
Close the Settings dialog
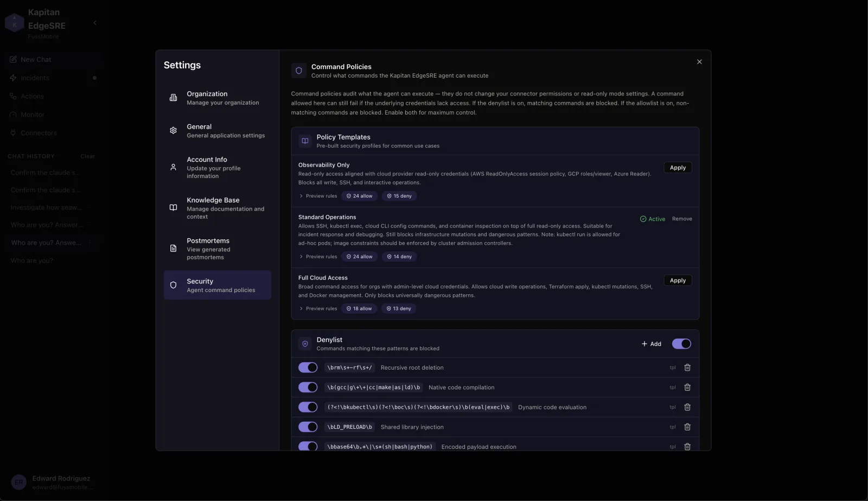tap(699, 62)
